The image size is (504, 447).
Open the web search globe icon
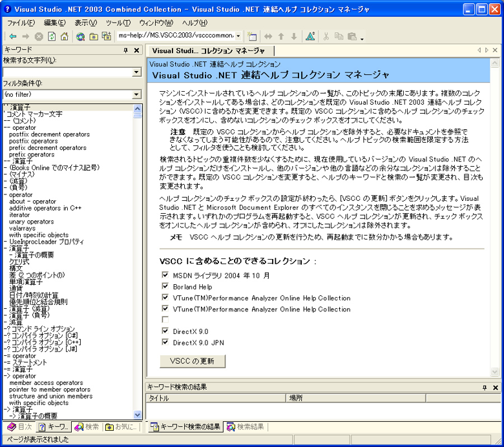[80, 36]
